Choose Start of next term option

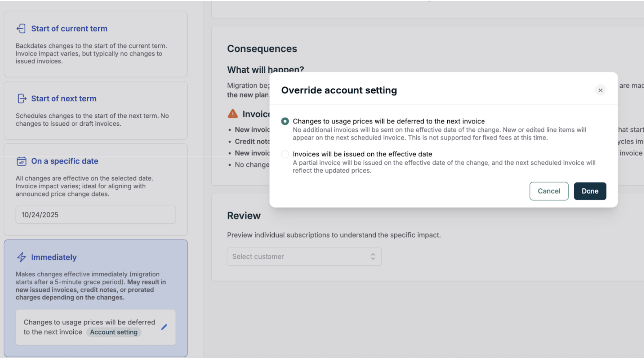(64, 99)
